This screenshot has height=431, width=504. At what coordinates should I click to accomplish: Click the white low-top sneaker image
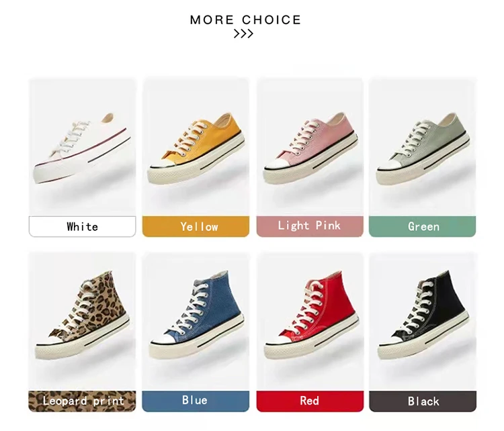(x=82, y=148)
